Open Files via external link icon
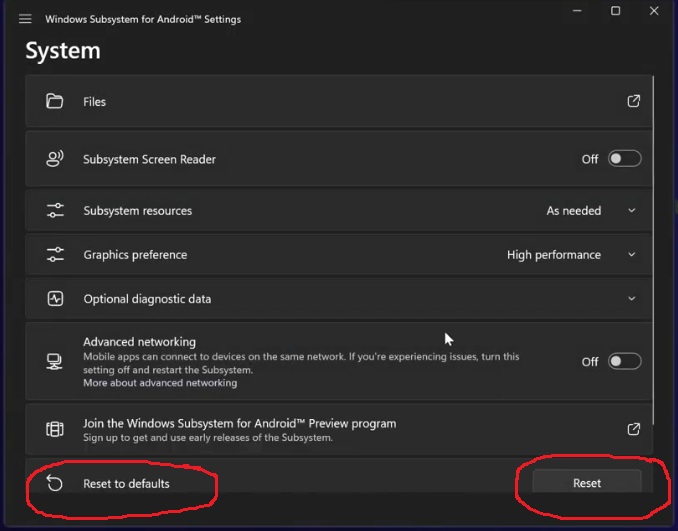 [633, 101]
